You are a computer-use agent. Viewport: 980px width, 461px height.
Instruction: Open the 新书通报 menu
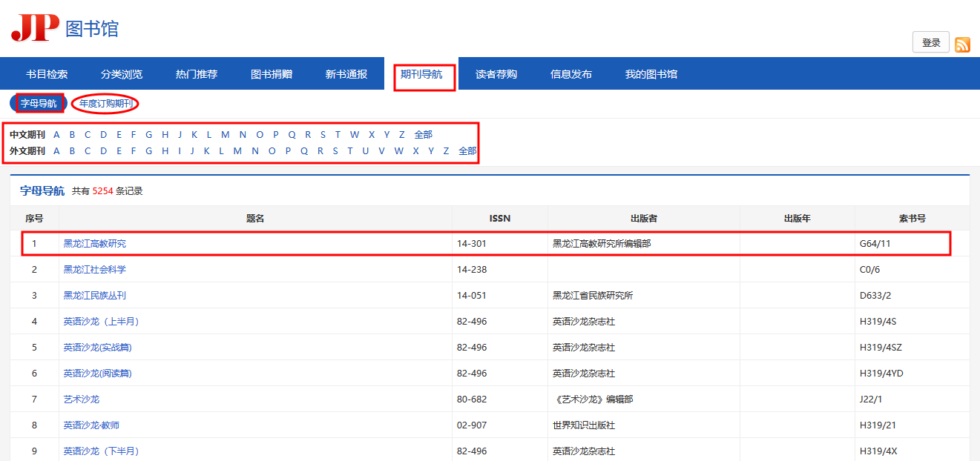(x=346, y=74)
